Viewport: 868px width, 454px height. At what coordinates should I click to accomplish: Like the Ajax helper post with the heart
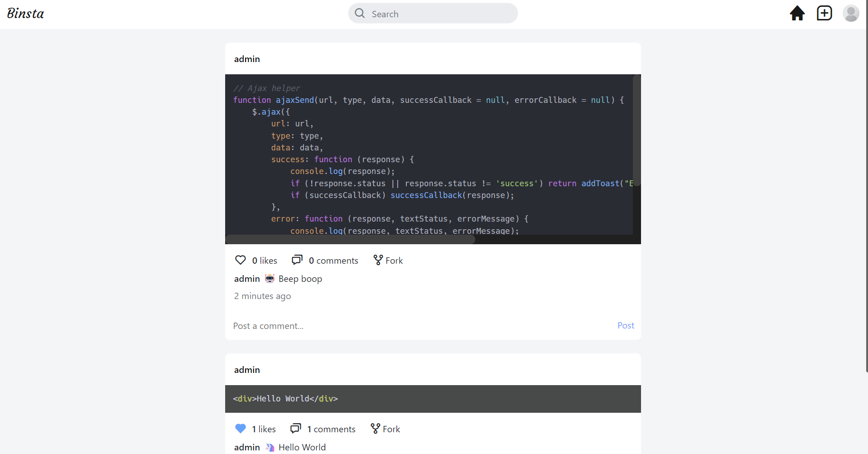tap(241, 260)
